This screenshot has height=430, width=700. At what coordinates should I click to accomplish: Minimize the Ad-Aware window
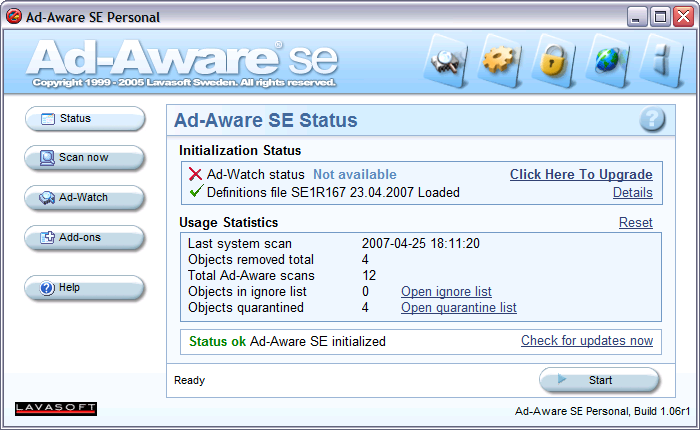point(637,17)
